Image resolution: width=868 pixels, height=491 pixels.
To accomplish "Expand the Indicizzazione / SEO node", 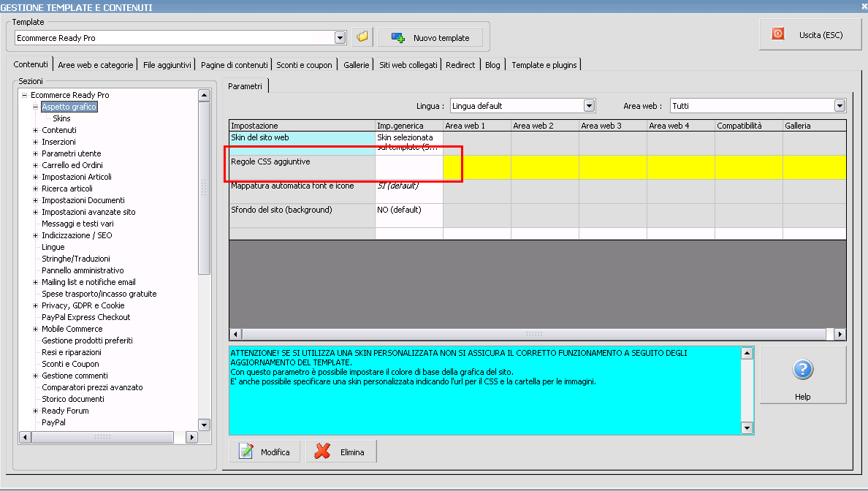I will (35, 235).
